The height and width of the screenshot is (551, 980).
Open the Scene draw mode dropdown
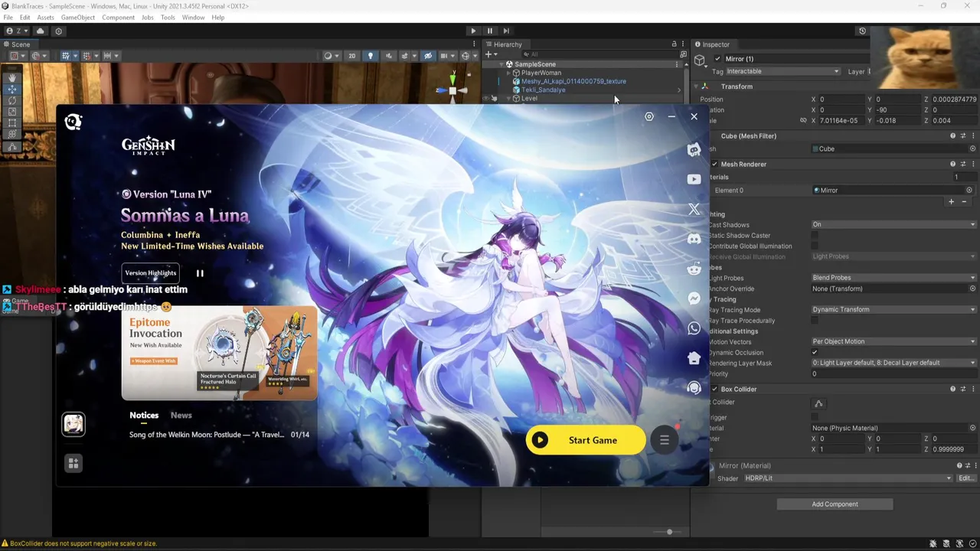(331, 56)
